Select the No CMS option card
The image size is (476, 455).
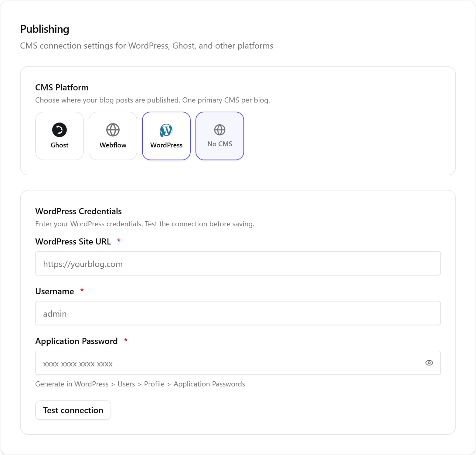[220, 136]
